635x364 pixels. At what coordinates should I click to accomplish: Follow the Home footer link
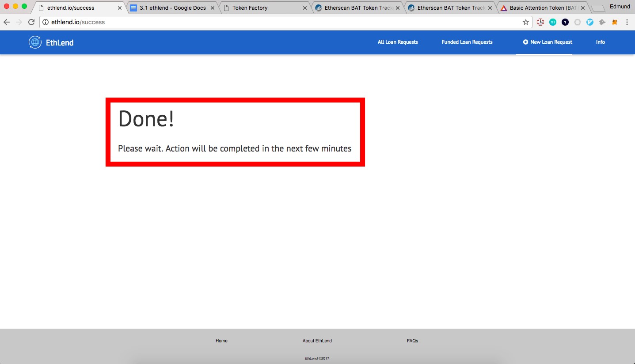221,341
